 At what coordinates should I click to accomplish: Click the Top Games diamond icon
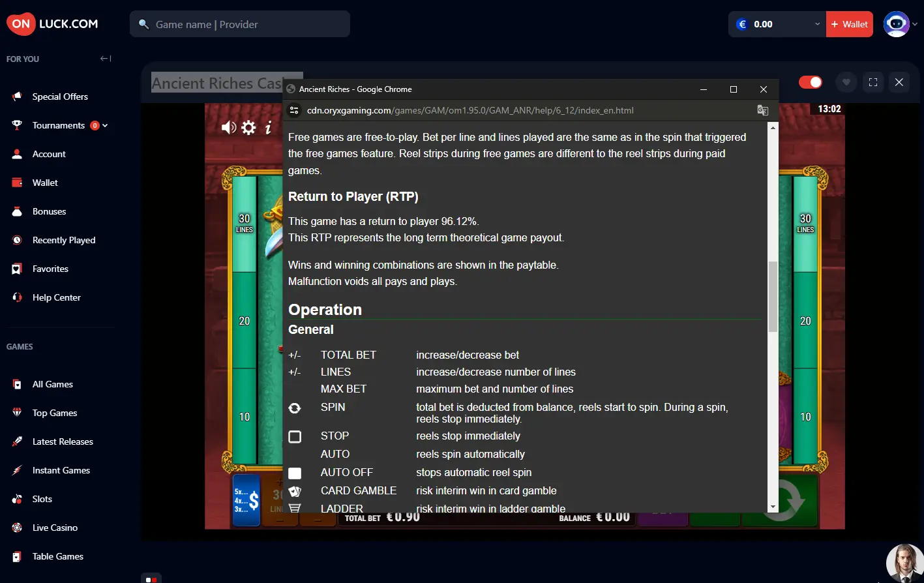coord(18,413)
